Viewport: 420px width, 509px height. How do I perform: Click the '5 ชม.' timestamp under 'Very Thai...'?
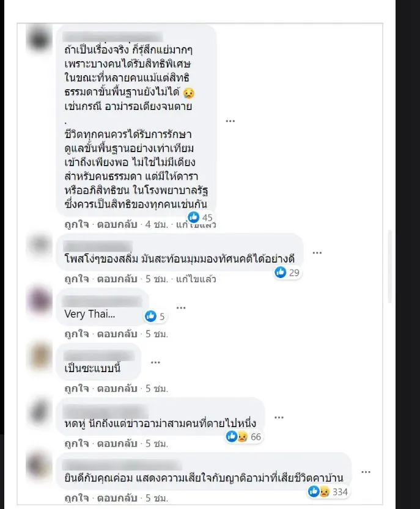pyautogui.click(x=157, y=334)
